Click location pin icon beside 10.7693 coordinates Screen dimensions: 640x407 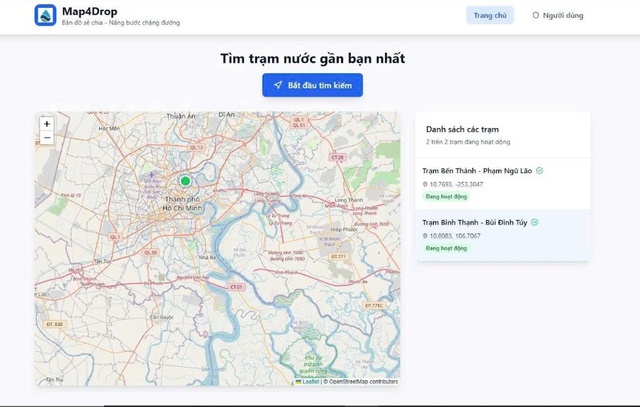coord(425,185)
